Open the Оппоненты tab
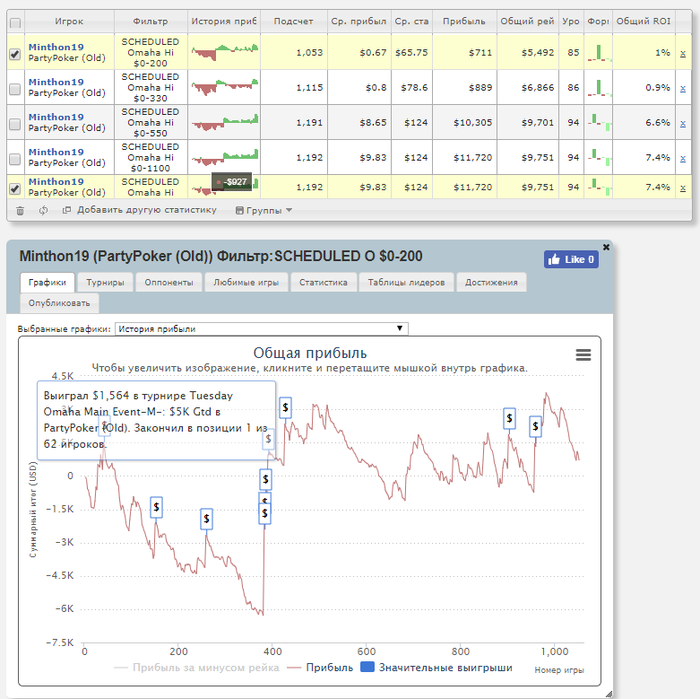The image size is (700, 699). coord(169,282)
